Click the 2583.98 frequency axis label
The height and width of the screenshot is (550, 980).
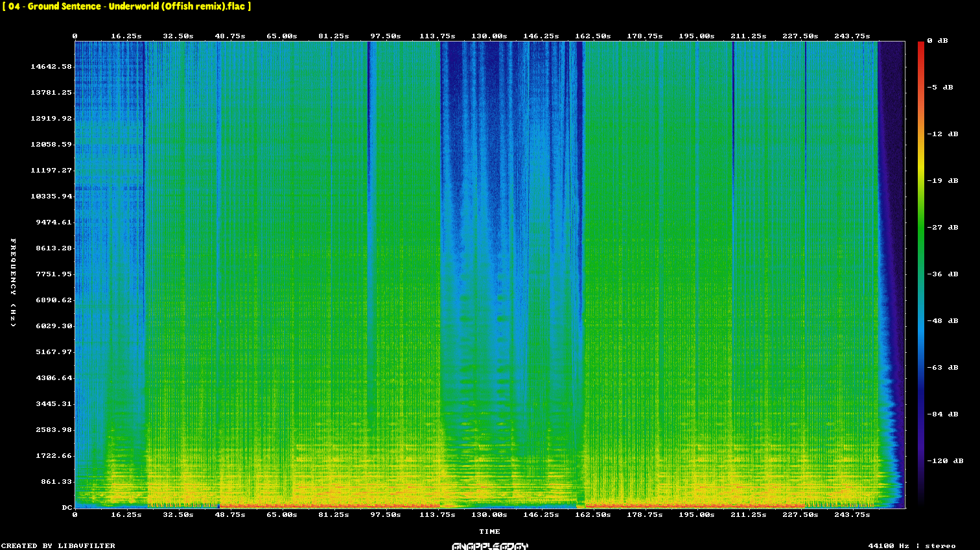[54, 430]
